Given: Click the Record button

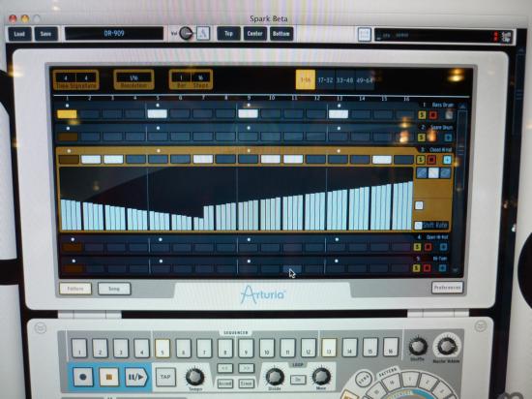Looking at the screenshot, I should [83, 377].
